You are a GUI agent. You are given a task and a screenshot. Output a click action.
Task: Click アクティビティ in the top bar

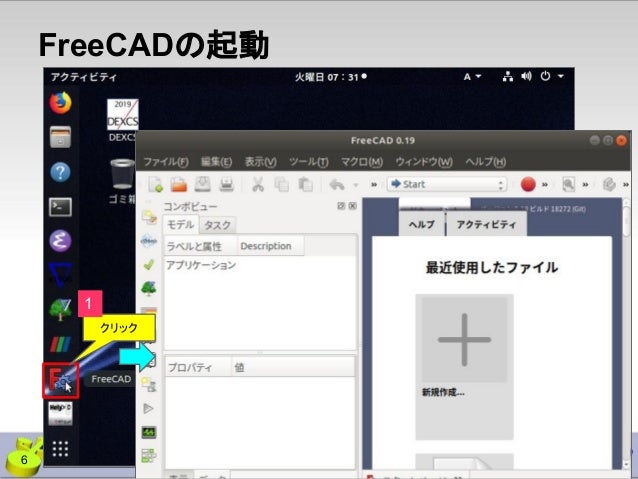pos(83,77)
